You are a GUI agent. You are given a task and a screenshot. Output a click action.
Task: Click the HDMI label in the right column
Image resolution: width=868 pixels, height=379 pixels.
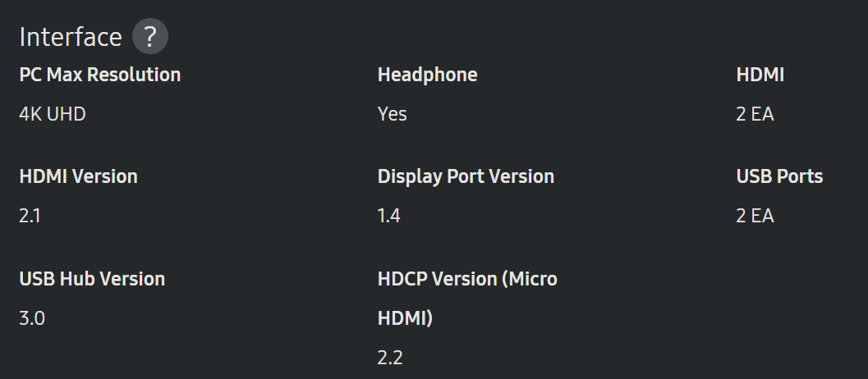(x=760, y=75)
